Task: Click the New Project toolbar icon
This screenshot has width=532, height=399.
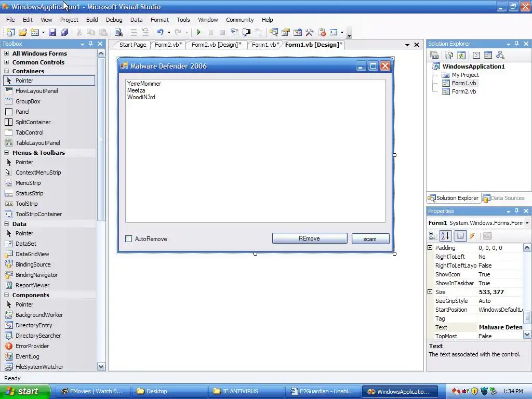Action: point(10,32)
